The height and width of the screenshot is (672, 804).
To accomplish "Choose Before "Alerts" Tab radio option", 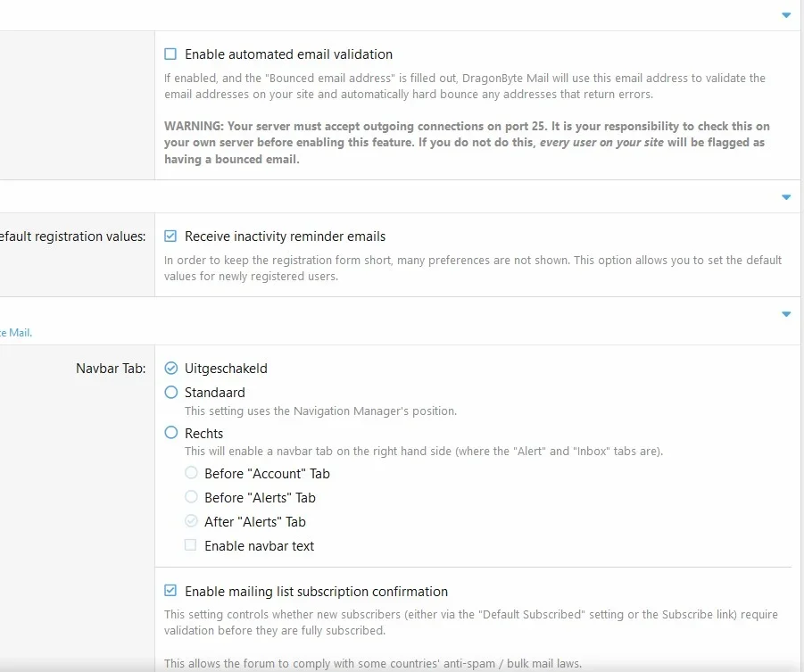I will pos(191,496).
